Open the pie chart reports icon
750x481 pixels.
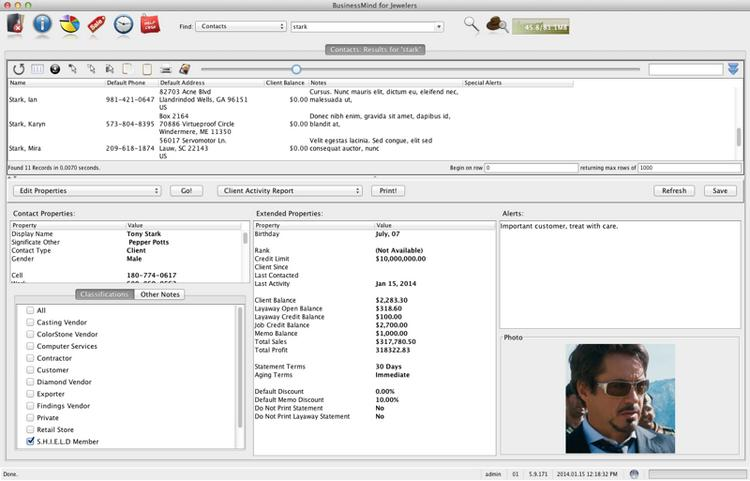click(69, 24)
